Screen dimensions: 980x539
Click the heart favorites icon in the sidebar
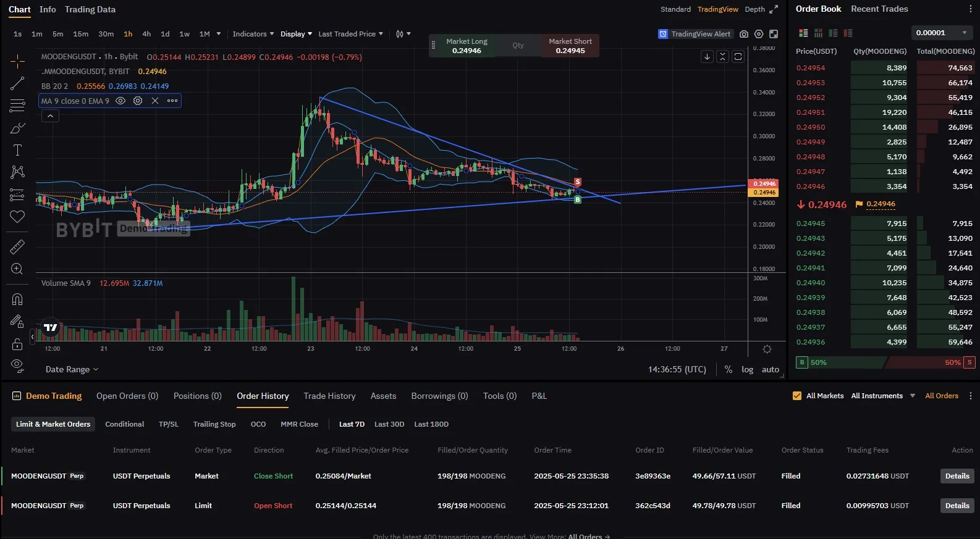(17, 217)
